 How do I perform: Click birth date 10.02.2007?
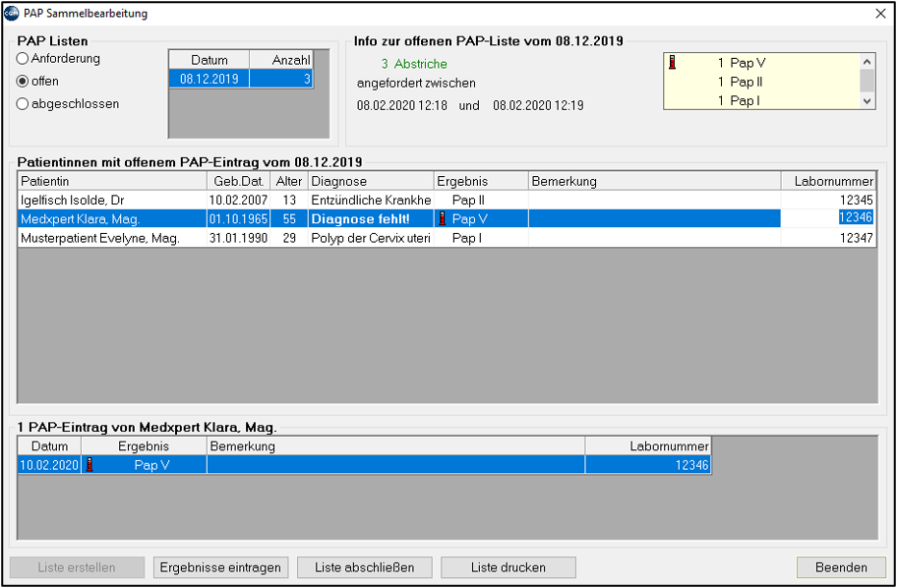tap(239, 201)
